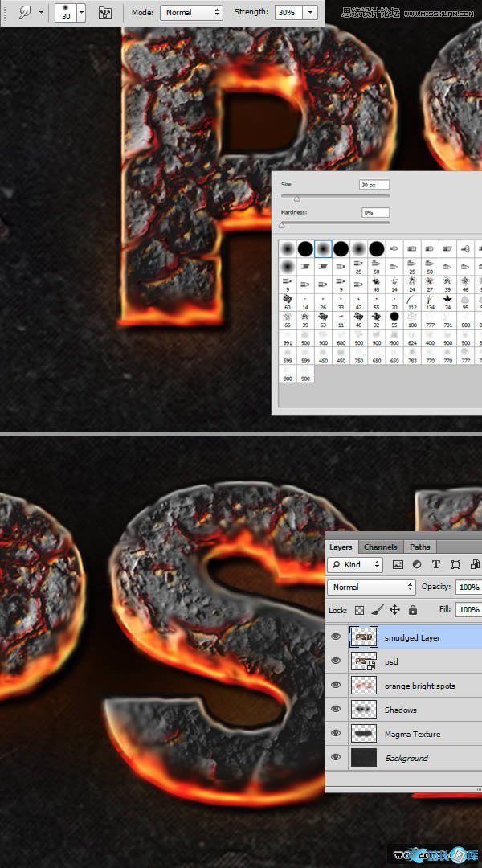
Task: Hide the Background layer
Action: click(x=337, y=758)
